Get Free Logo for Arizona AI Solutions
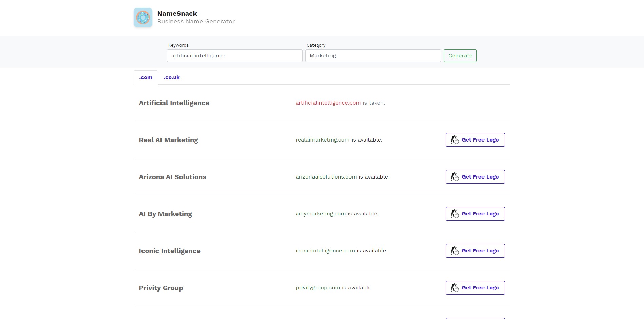This screenshot has height=319, width=644. pos(475,177)
